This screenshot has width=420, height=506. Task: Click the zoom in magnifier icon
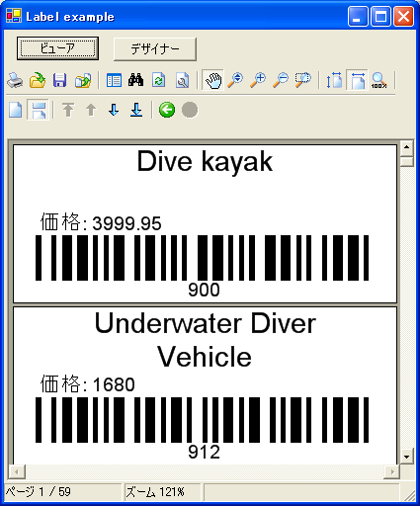click(259, 80)
